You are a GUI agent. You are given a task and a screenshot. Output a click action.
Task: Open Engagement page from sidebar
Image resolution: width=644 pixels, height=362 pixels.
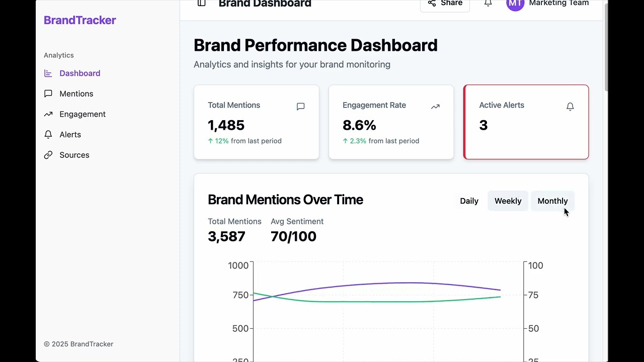tap(83, 114)
